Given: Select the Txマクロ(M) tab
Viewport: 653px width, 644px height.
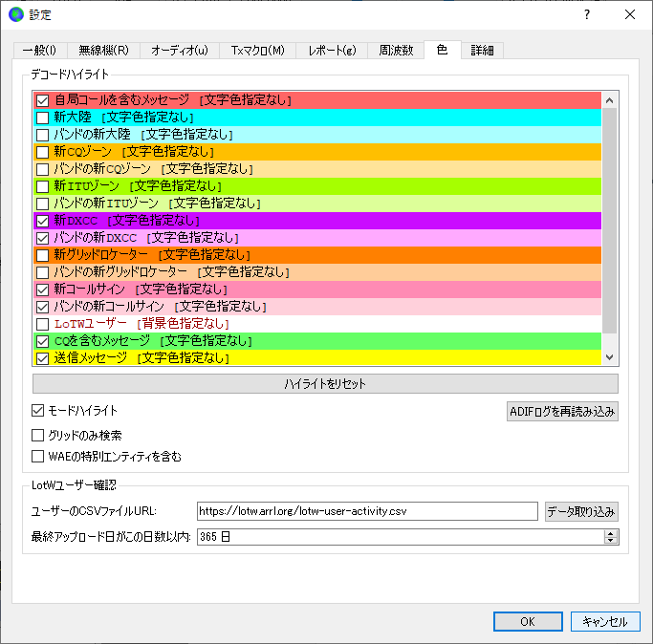Looking at the screenshot, I should [x=257, y=51].
